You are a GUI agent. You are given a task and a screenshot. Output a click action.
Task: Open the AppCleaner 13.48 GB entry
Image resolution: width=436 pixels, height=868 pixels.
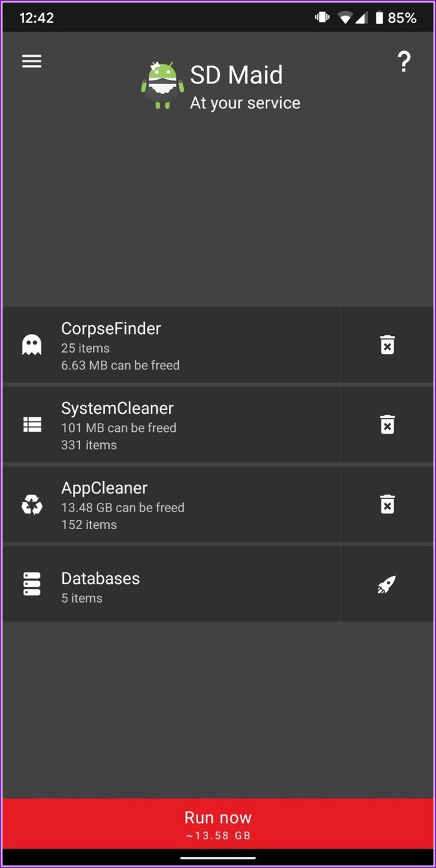tap(171, 504)
